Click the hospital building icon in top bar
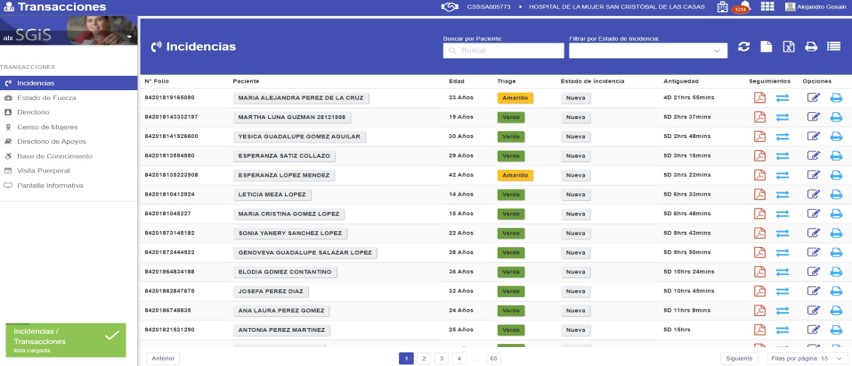 [722, 7]
